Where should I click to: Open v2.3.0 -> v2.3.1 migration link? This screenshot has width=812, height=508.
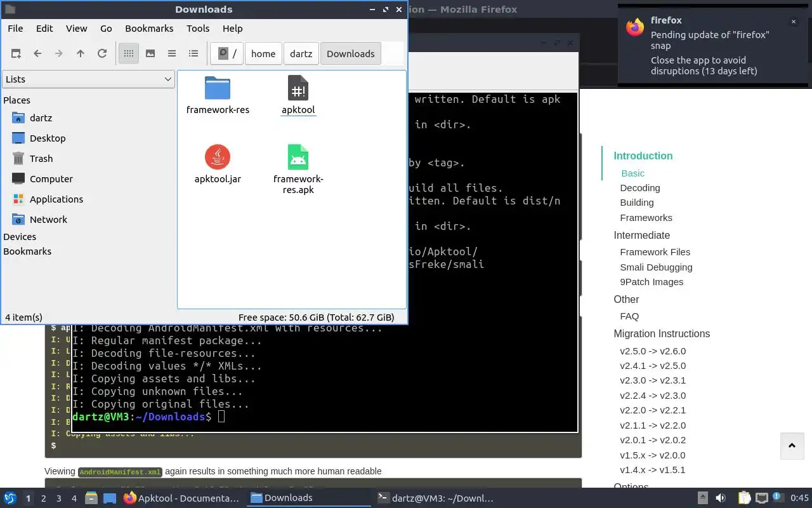(653, 380)
